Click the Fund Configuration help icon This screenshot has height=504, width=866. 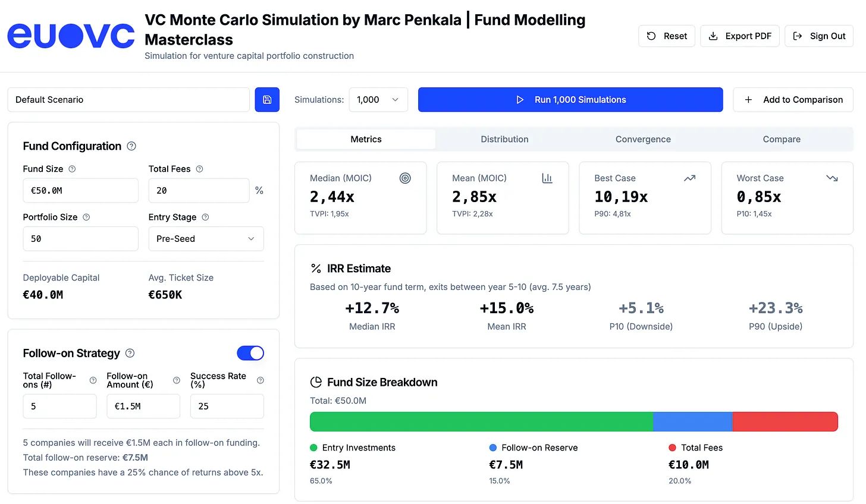(x=132, y=146)
